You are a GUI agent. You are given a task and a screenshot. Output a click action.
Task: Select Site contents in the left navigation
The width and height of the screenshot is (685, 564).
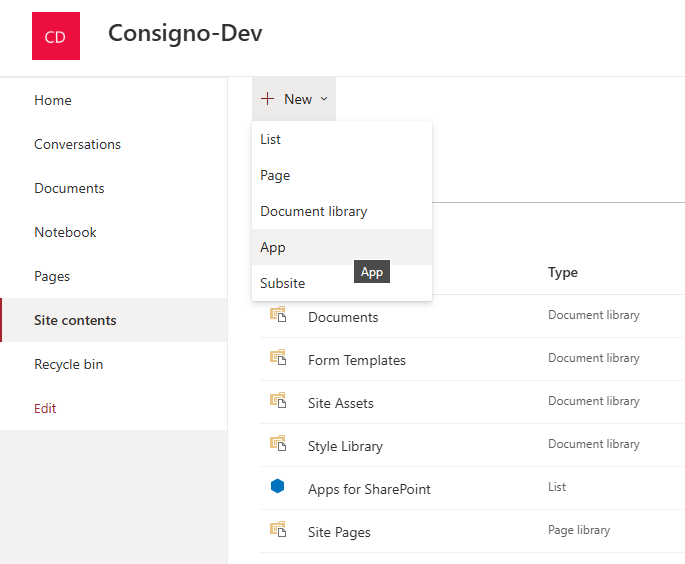click(x=114, y=320)
